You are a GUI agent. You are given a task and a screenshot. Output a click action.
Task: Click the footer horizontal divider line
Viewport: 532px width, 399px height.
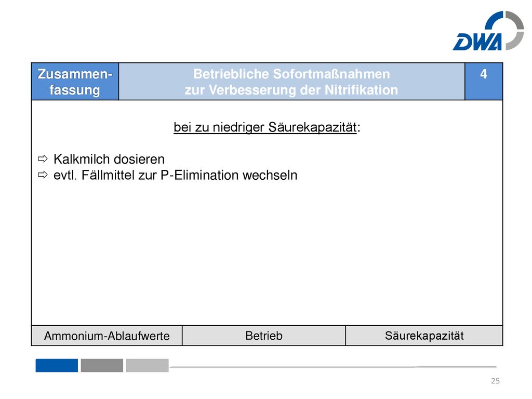pos(333,367)
